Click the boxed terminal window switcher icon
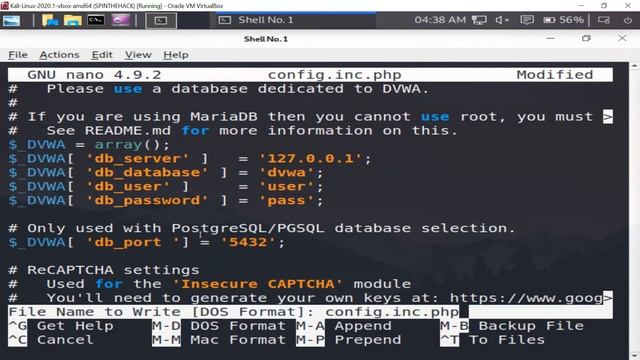 pos(161,20)
